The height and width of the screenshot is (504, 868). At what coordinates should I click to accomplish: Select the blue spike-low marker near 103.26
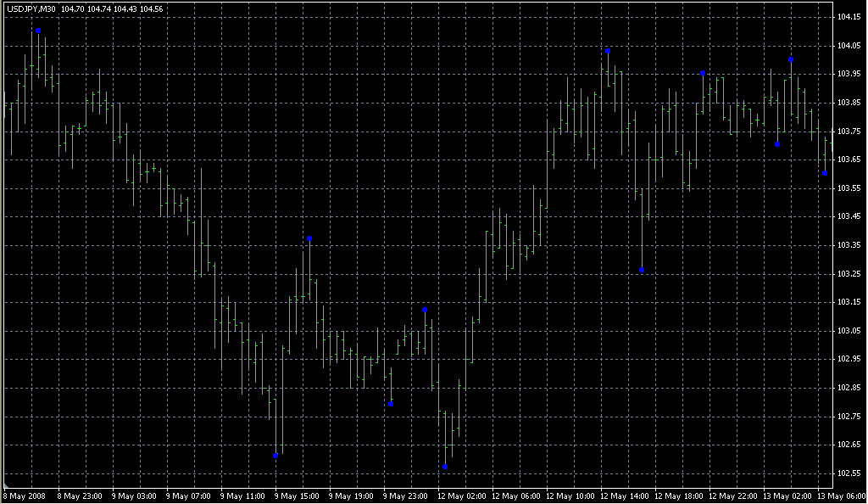642,270
